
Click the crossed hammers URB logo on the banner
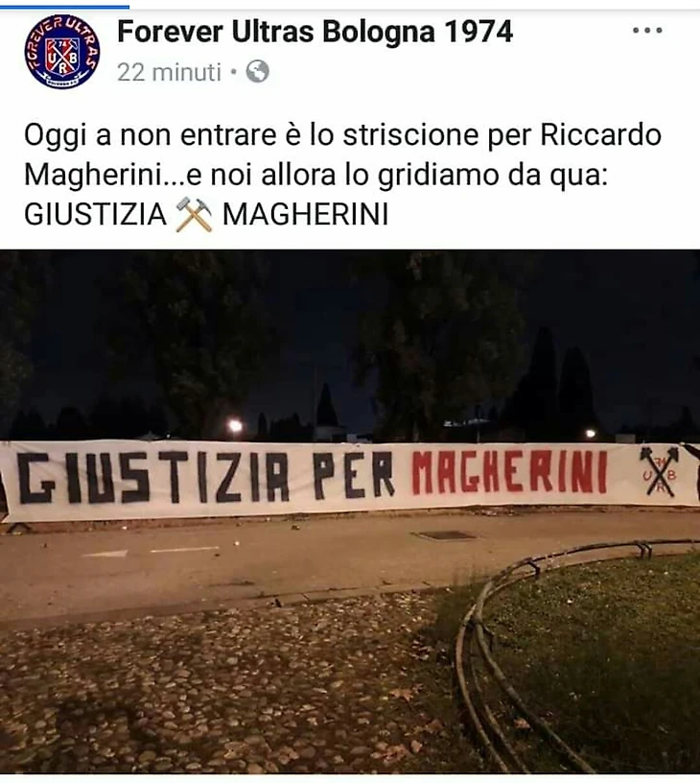tap(659, 471)
